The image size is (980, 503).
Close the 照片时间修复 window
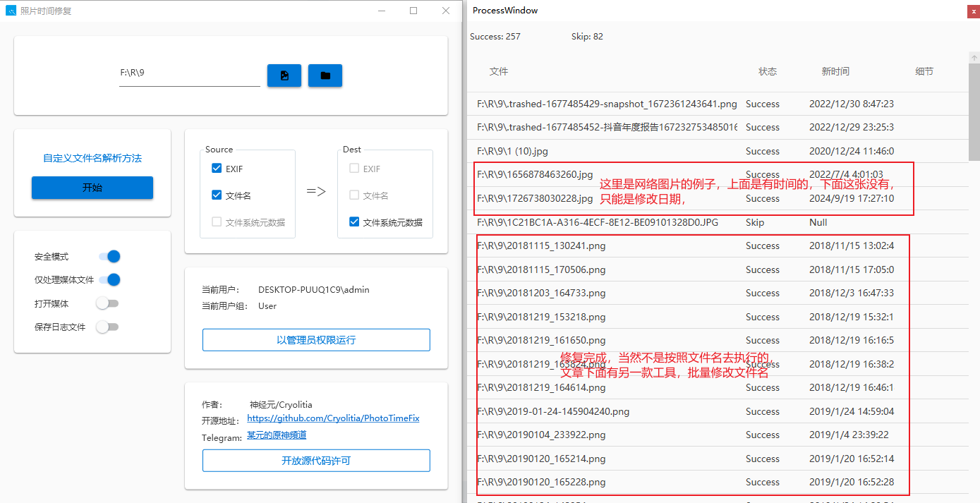(446, 11)
